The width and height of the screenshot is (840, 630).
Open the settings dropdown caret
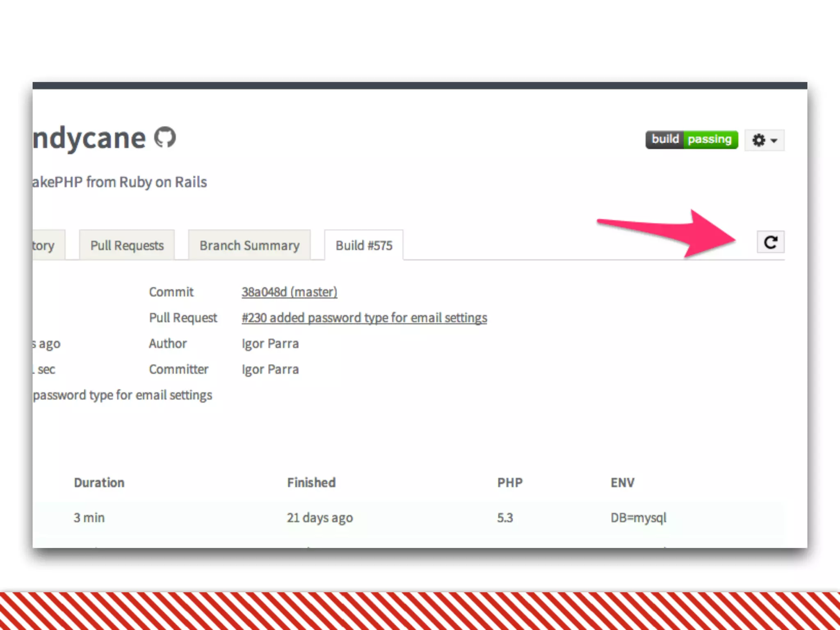(x=774, y=141)
